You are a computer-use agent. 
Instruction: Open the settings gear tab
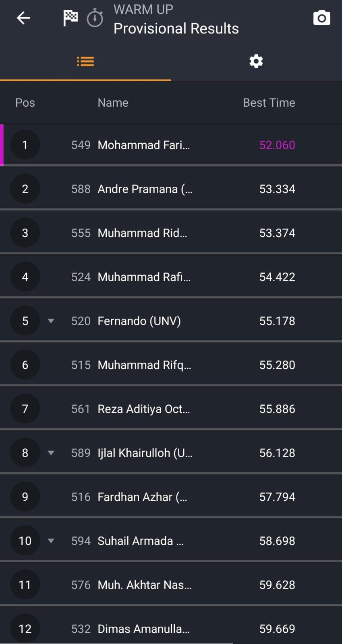pos(256,62)
